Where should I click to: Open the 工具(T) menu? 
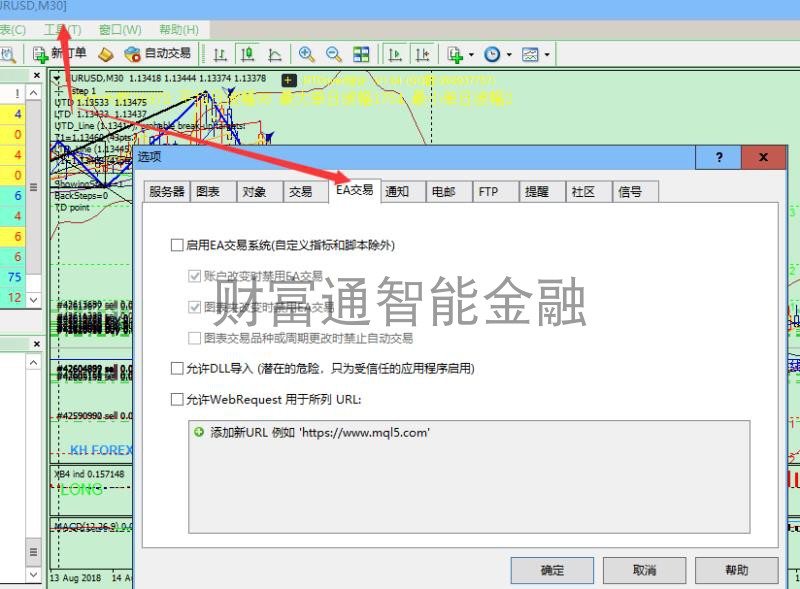62,30
